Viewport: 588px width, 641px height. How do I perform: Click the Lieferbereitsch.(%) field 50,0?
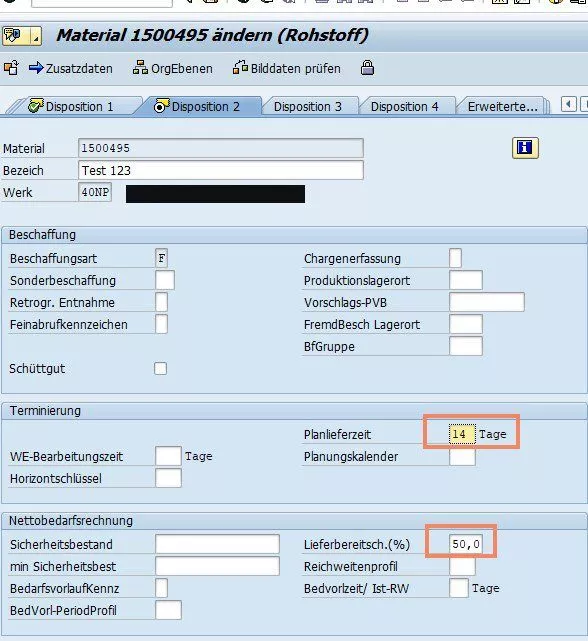pyautogui.click(x=466, y=545)
